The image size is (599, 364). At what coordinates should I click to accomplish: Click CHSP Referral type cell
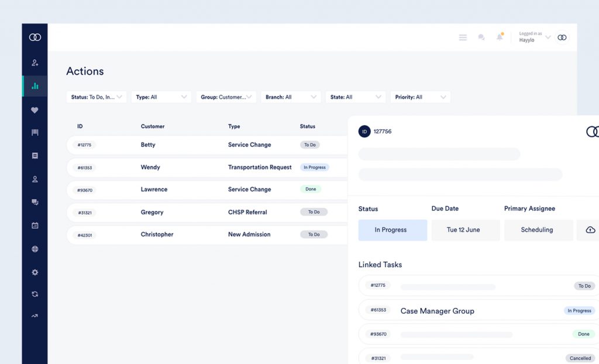[x=247, y=212]
